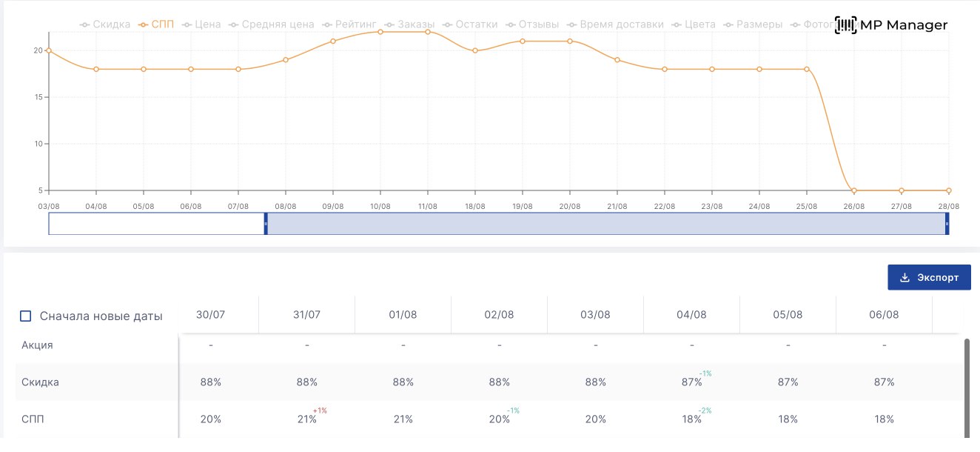Click the Экспорт button
The width and height of the screenshot is (980, 452).
tap(929, 278)
